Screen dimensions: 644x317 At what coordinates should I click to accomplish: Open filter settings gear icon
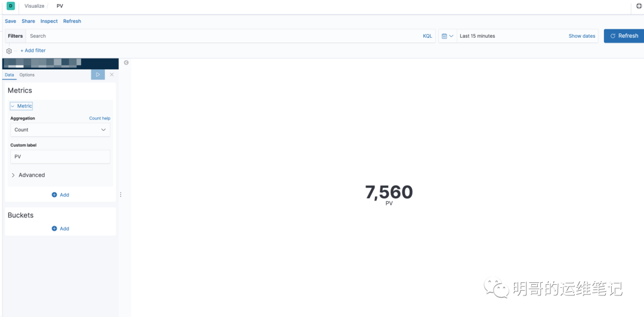(x=9, y=51)
